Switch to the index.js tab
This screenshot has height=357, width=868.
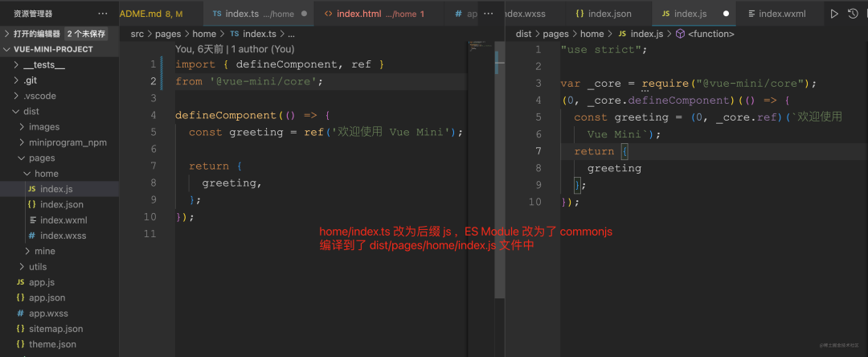pos(694,14)
